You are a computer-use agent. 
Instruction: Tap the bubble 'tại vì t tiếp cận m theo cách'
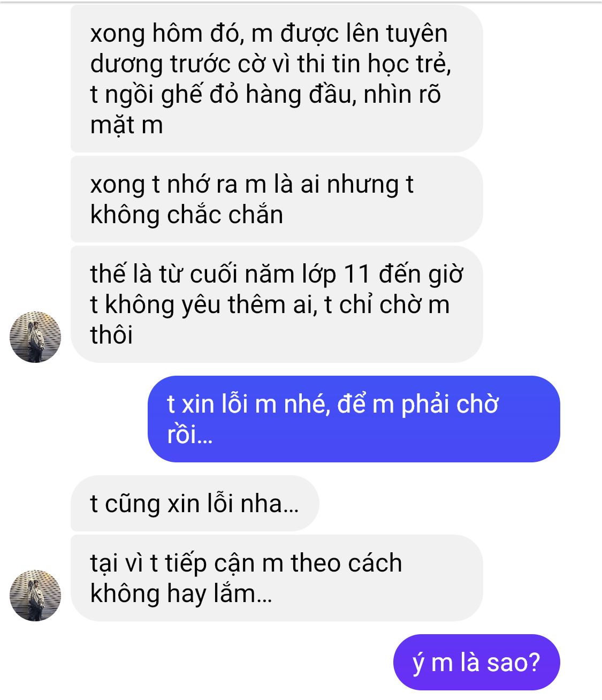coord(277,578)
